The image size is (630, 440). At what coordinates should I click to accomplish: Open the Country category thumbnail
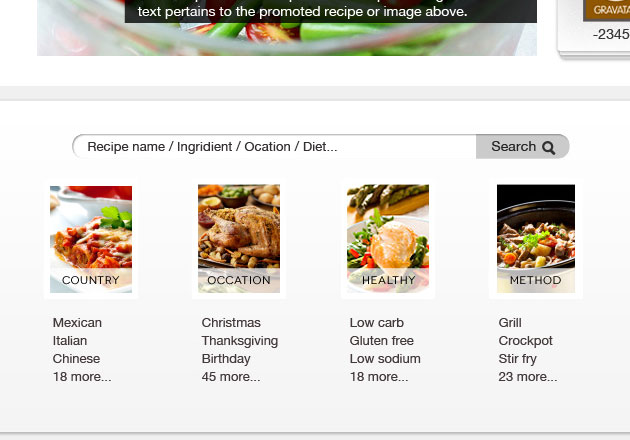pos(91,239)
